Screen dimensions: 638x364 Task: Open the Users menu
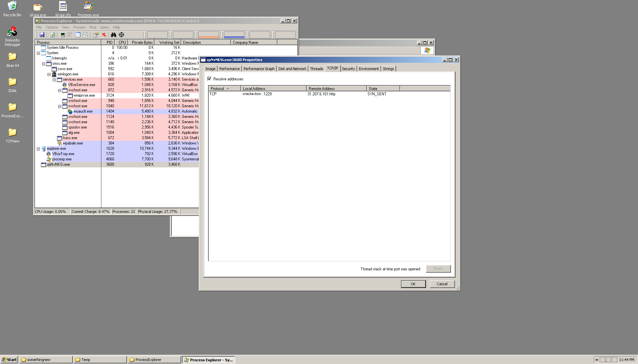[x=104, y=27]
